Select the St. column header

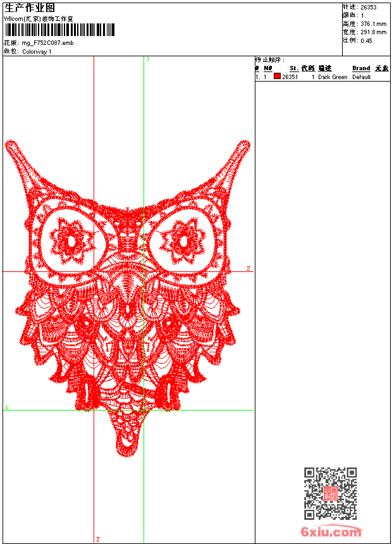pyautogui.click(x=293, y=68)
